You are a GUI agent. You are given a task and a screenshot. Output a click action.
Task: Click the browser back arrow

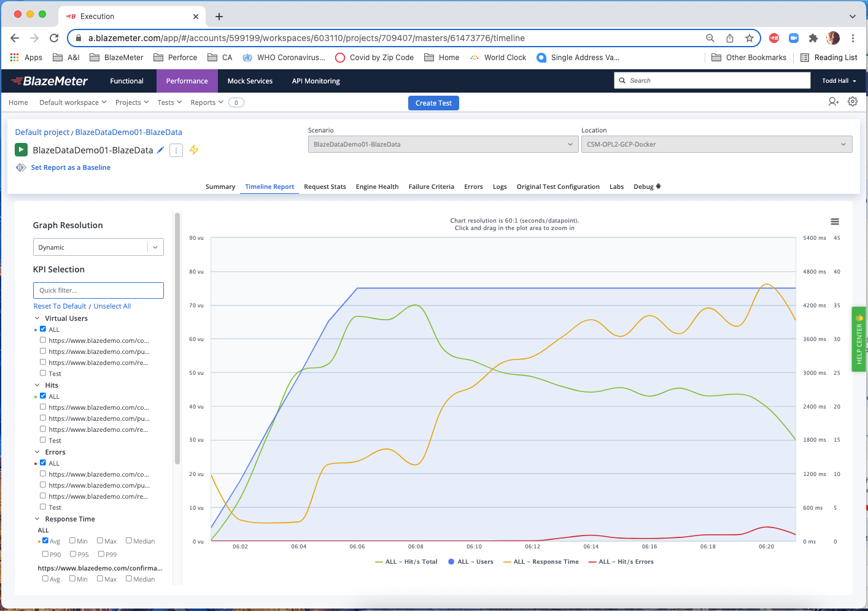(15, 38)
